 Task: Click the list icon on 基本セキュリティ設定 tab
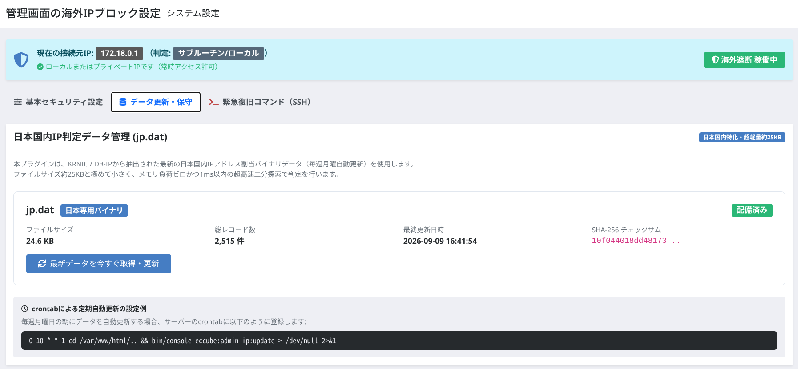(x=17, y=102)
